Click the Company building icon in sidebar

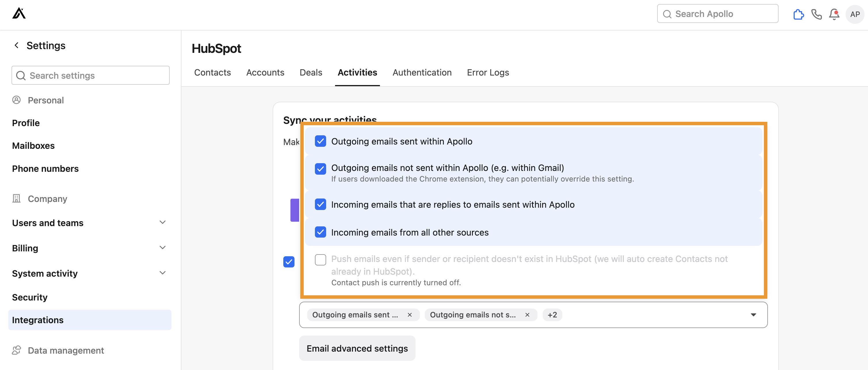click(16, 198)
